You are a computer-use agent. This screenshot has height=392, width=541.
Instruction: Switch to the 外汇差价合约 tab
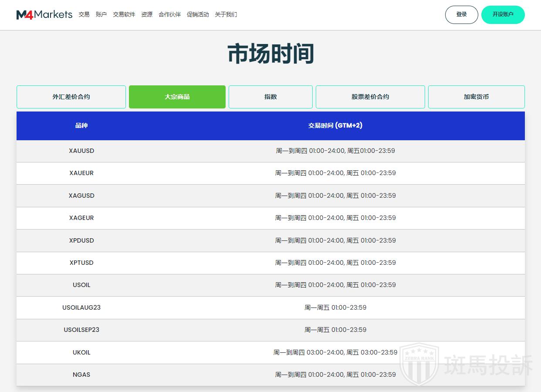(71, 97)
